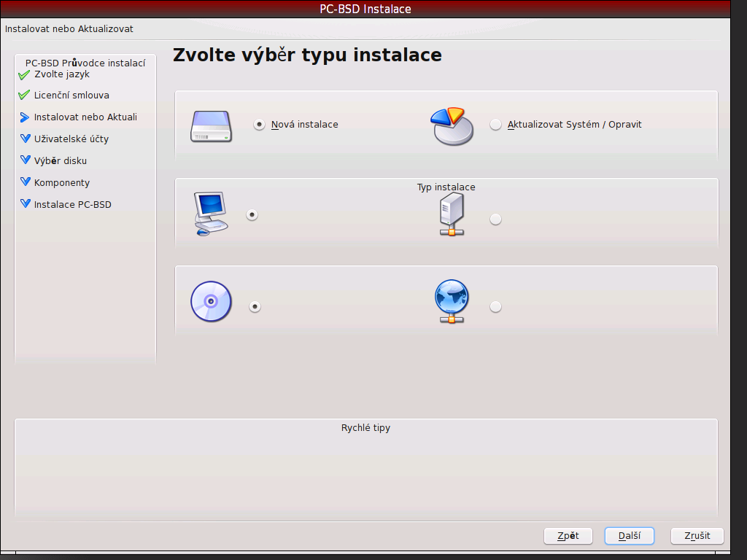Click the Zvolte výběr typu instalace heading

pos(307,55)
